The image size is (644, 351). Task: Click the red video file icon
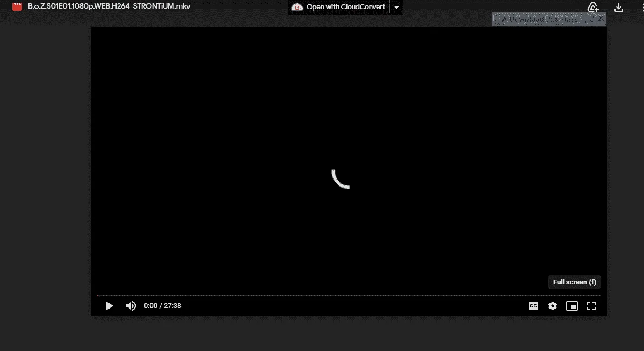17,6
